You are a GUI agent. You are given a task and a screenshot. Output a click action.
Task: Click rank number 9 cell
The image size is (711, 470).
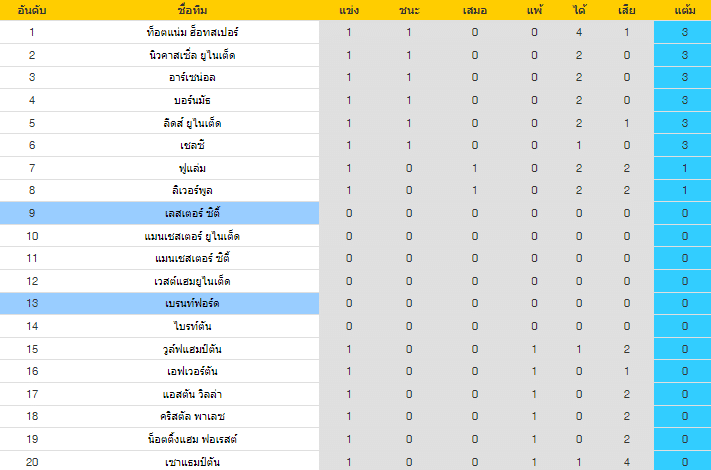pyautogui.click(x=32, y=213)
